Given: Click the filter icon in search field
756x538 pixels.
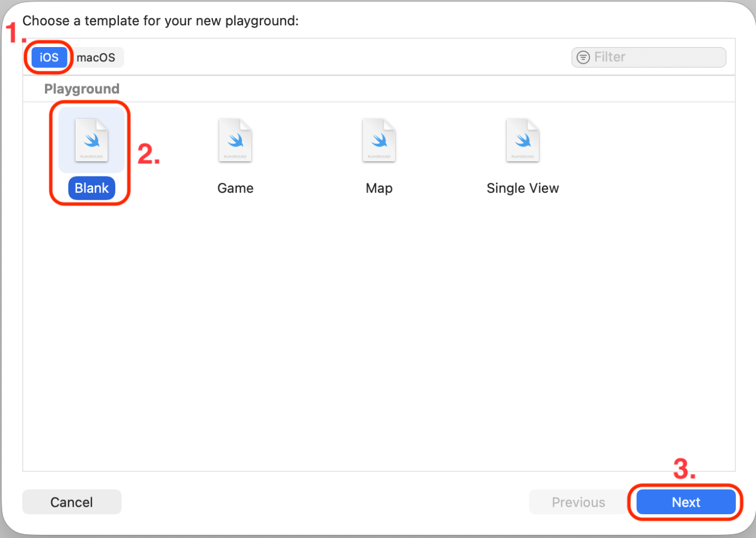Looking at the screenshot, I should 583,57.
